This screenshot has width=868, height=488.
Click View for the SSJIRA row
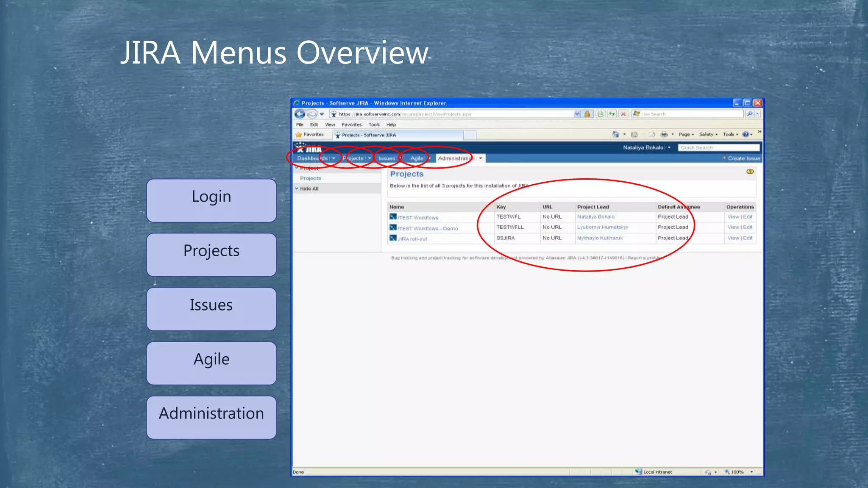(x=733, y=238)
